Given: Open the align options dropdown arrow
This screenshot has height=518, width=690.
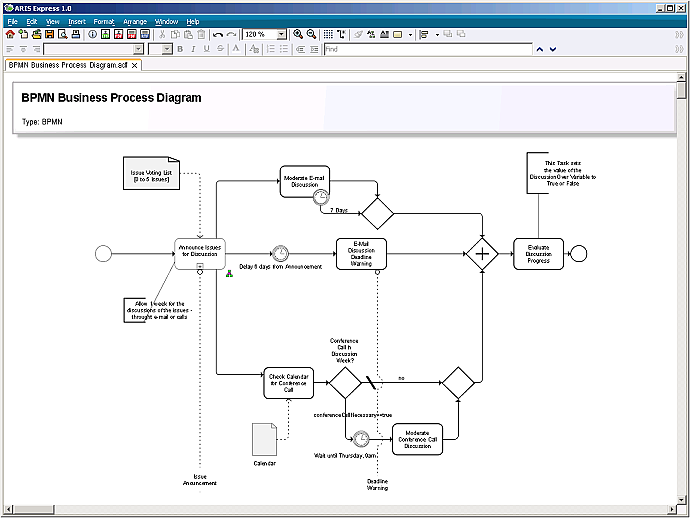Looking at the screenshot, I should (x=437, y=35).
